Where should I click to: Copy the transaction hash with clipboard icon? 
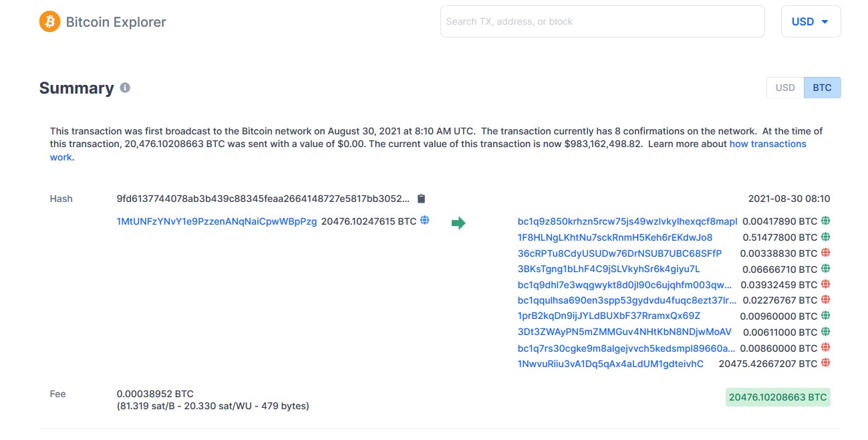[421, 199]
